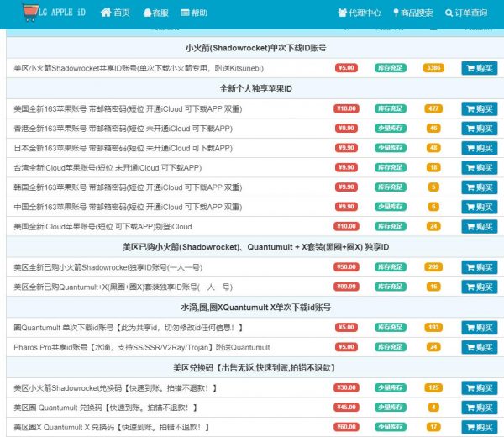504x437 pixels.
Task: Open the 首页 home menu item
Action: pyautogui.click(x=115, y=13)
